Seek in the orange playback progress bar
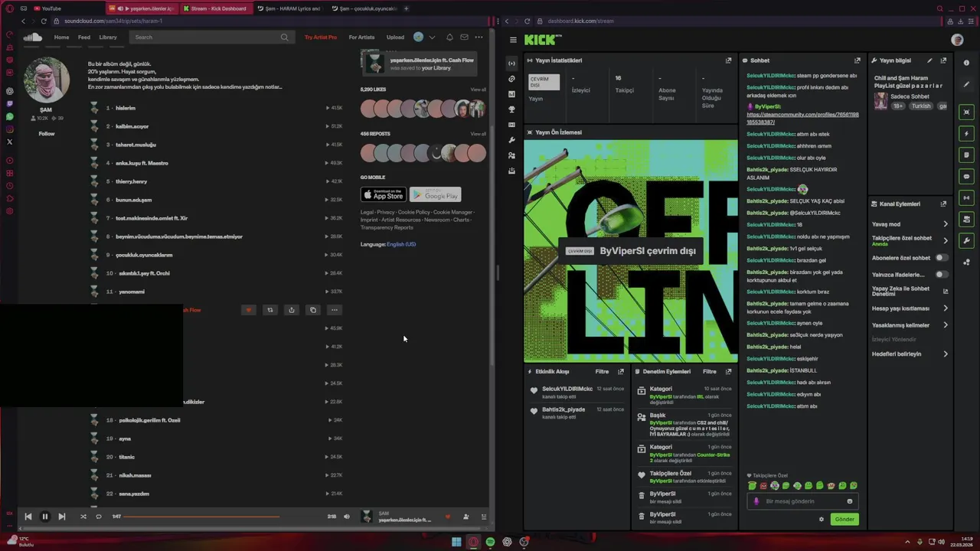The height and width of the screenshot is (551, 980). click(x=224, y=517)
